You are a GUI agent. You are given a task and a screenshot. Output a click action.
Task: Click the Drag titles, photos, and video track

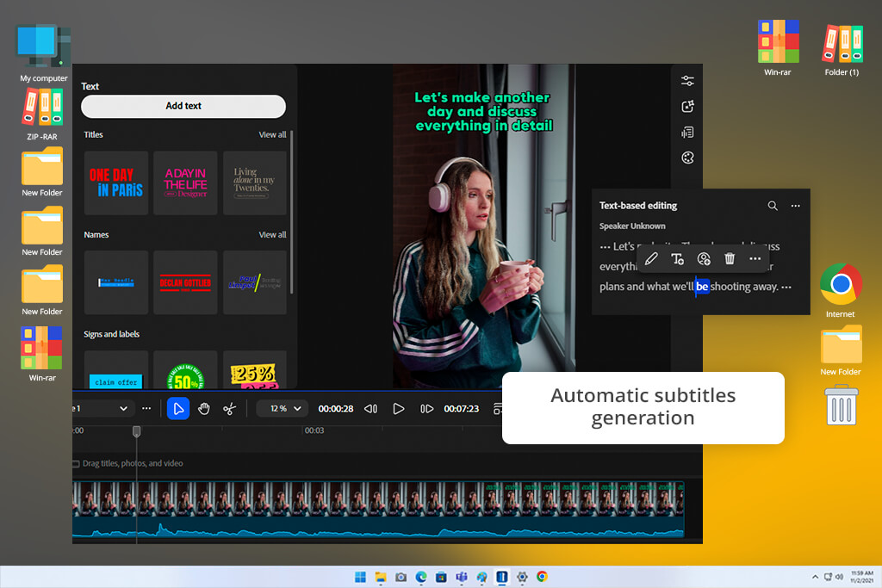pos(133,463)
